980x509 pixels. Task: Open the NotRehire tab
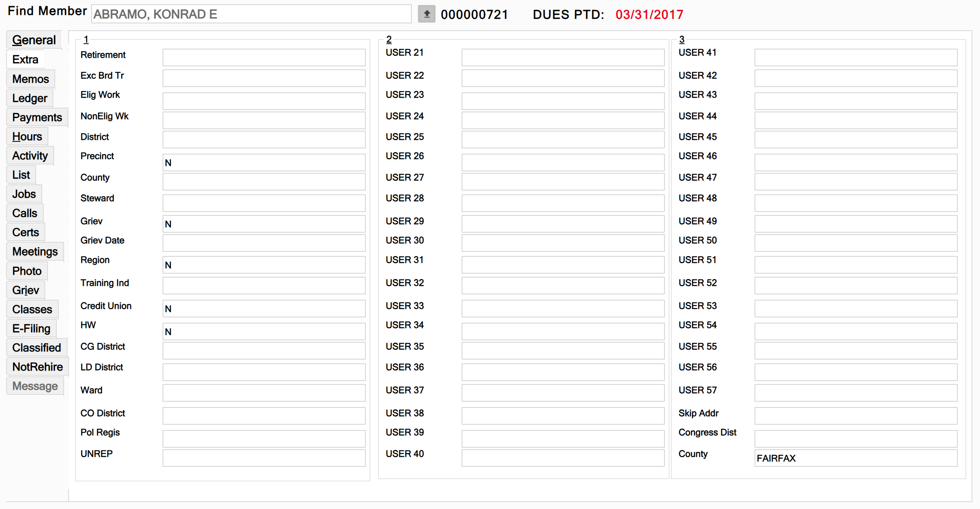point(37,367)
